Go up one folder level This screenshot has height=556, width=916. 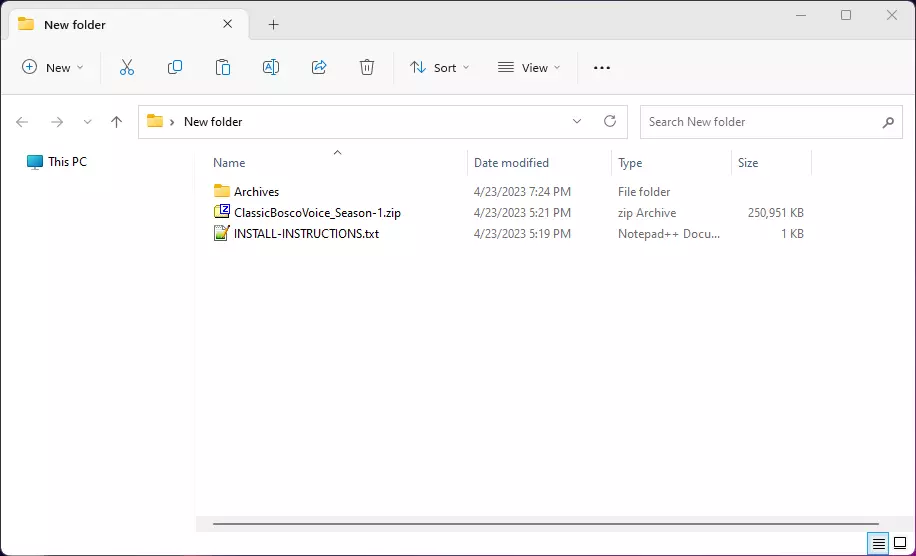point(116,121)
